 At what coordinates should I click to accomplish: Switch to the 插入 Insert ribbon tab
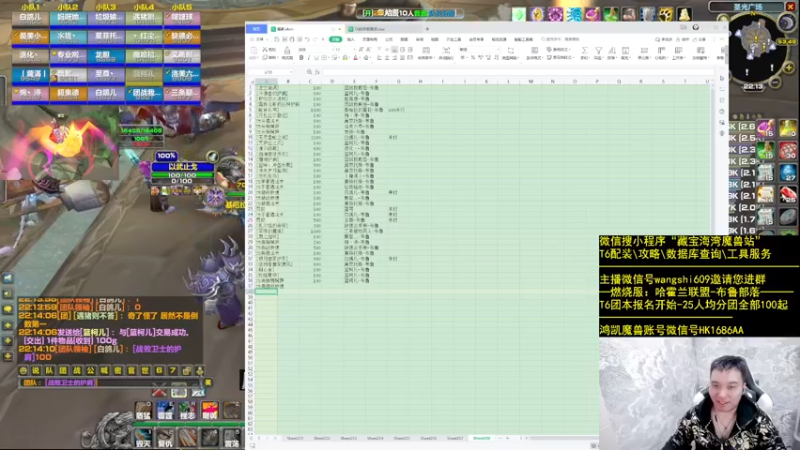tap(351, 39)
